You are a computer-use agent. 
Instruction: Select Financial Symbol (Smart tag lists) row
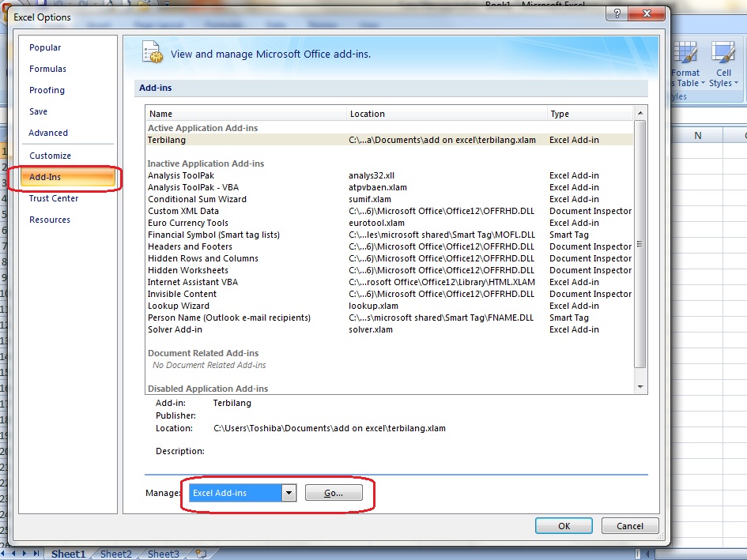pyautogui.click(x=389, y=235)
